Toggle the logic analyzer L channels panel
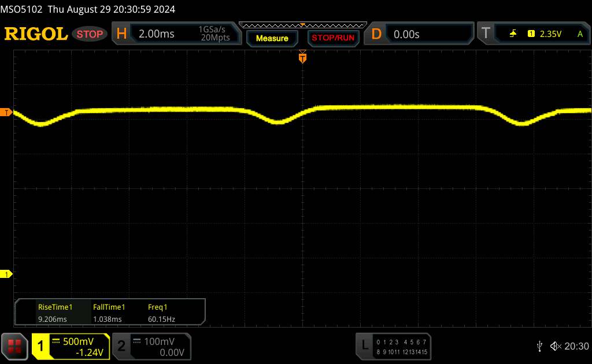Image resolution: width=592 pixels, height=364 pixels. pyautogui.click(x=394, y=346)
